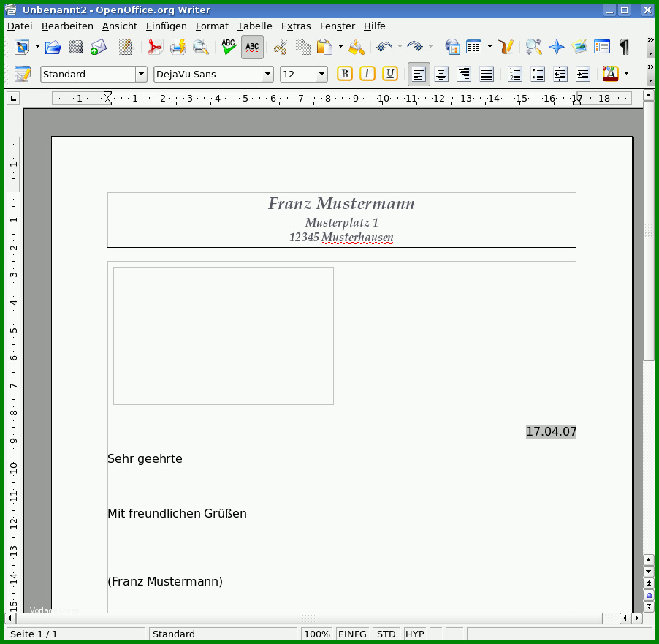The width and height of the screenshot is (659, 644).
Task: Expand the DejaVu Sans font dropdown
Action: [x=267, y=75]
